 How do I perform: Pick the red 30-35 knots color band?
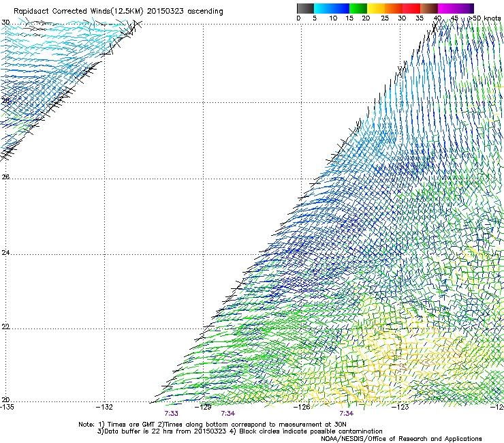coord(411,8)
